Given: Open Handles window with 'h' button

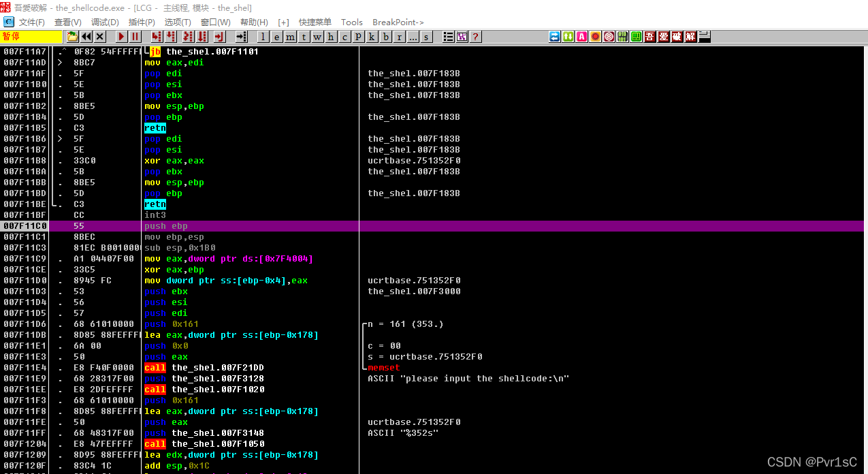Looking at the screenshot, I should pos(332,37).
